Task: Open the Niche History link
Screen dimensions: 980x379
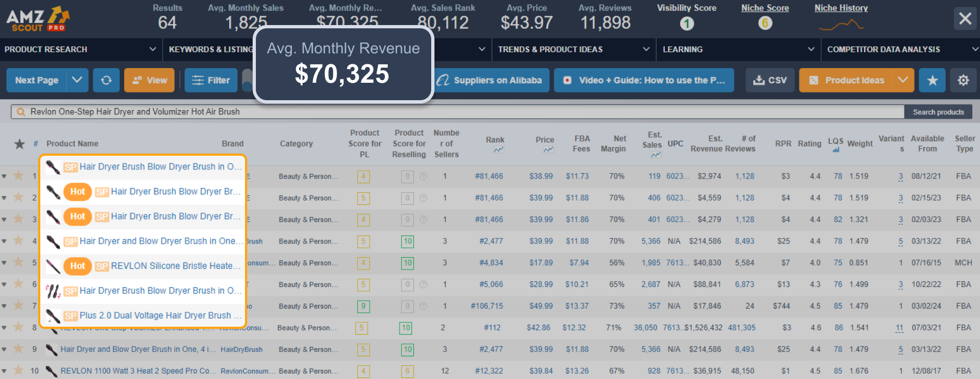Action: pyautogui.click(x=841, y=8)
